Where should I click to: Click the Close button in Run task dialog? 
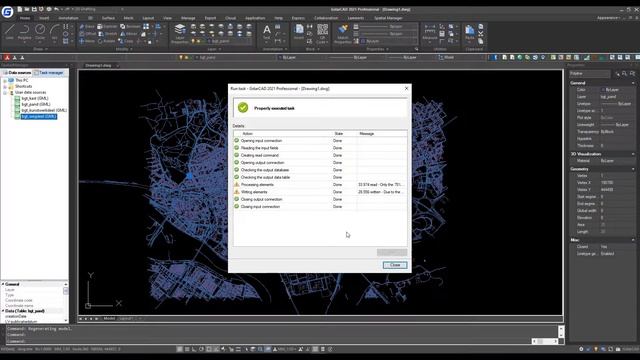click(395, 265)
